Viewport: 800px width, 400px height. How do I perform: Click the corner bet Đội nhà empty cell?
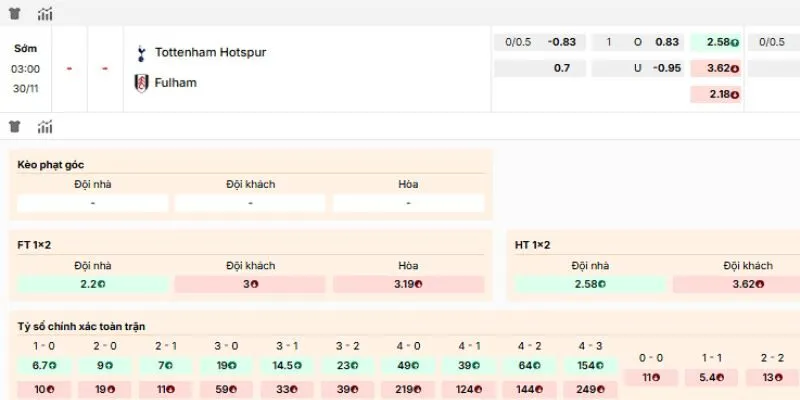[93, 203]
